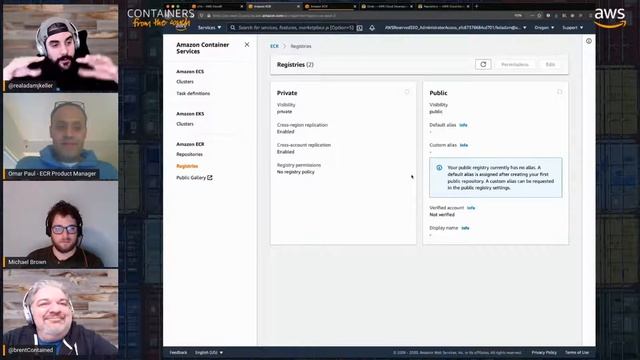Select the Private registry radio button
Image resolution: width=640 pixels, height=360 pixels.
point(407,92)
